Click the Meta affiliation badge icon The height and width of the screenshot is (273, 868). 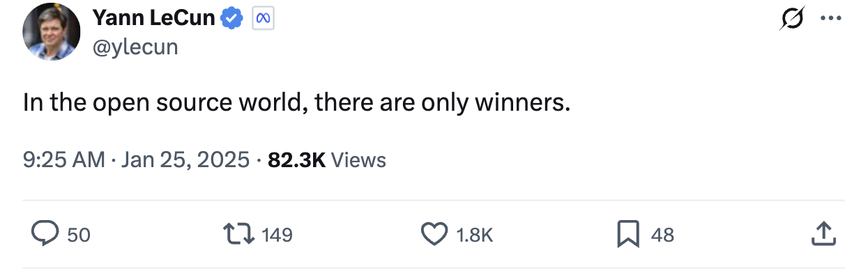(262, 19)
